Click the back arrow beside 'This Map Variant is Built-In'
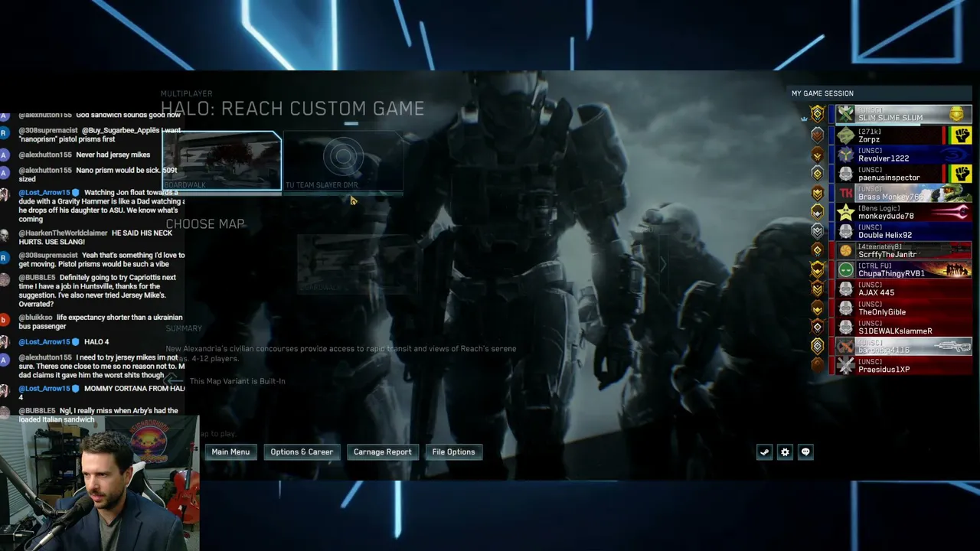This screenshot has width=980, height=551. click(x=175, y=380)
